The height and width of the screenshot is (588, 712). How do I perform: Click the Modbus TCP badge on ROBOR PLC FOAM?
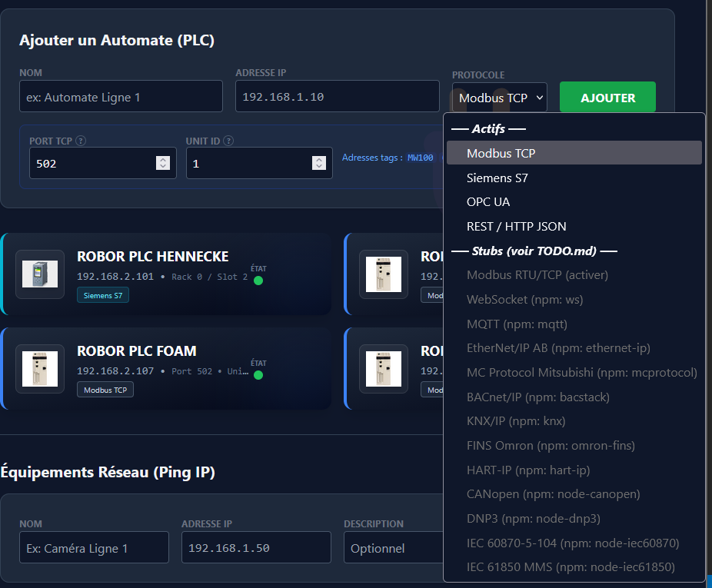point(105,390)
